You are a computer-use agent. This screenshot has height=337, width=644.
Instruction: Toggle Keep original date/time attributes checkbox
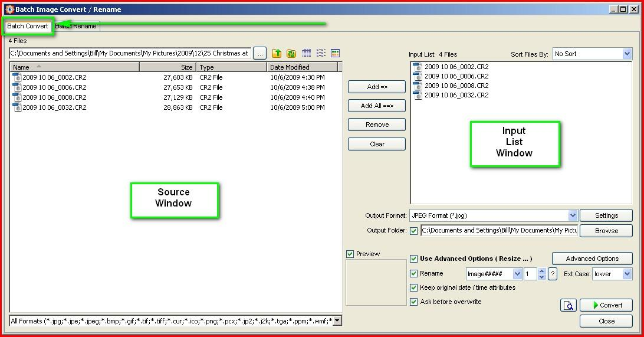pyautogui.click(x=413, y=287)
